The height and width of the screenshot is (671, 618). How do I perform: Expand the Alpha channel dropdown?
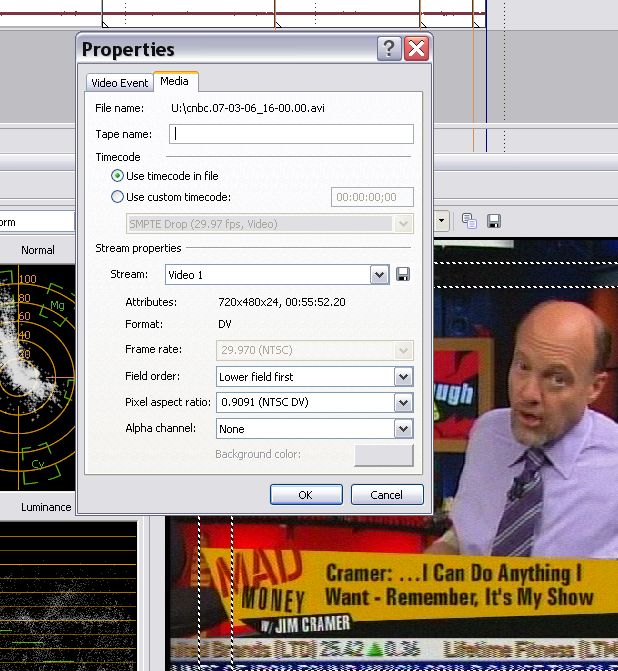tap(403, 429)
